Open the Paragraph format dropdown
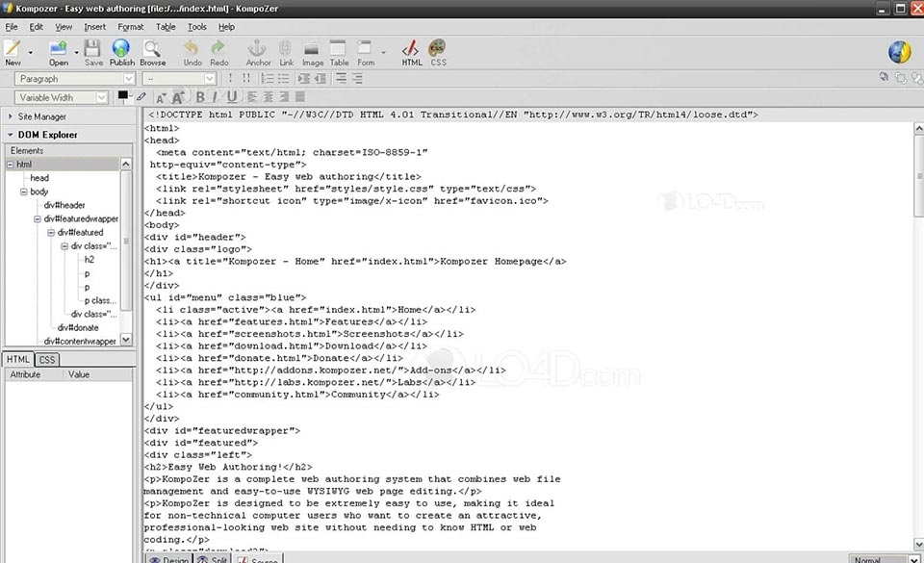924x563 pixels. [x=75, y=79]
